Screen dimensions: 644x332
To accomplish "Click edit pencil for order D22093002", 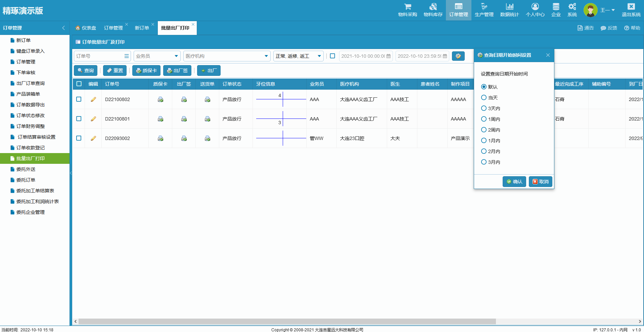I will [x=93, y=138].
